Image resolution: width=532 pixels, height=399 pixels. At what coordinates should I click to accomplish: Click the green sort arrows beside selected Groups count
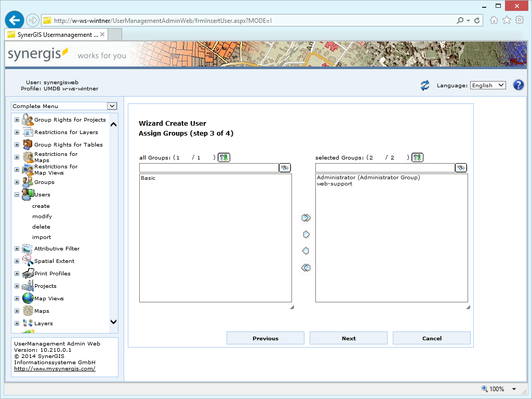417,157
